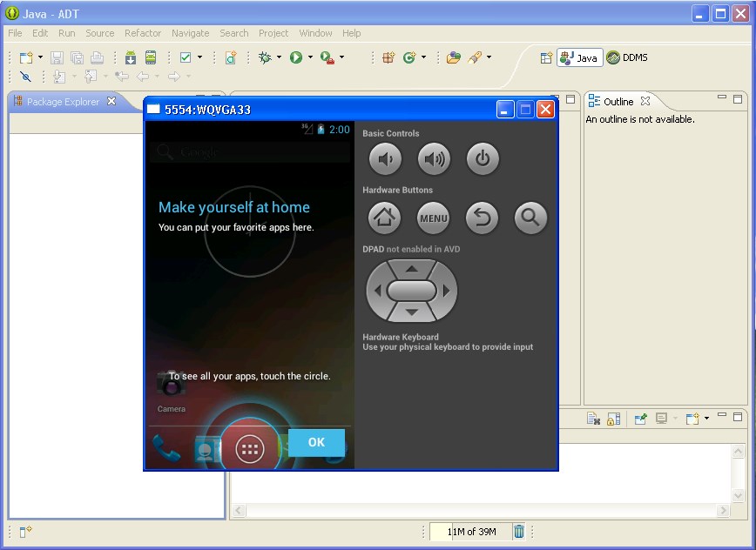756x550 pixels.
Task: Click the 11M of 39M heap status
Action: [x=470, y=532]
